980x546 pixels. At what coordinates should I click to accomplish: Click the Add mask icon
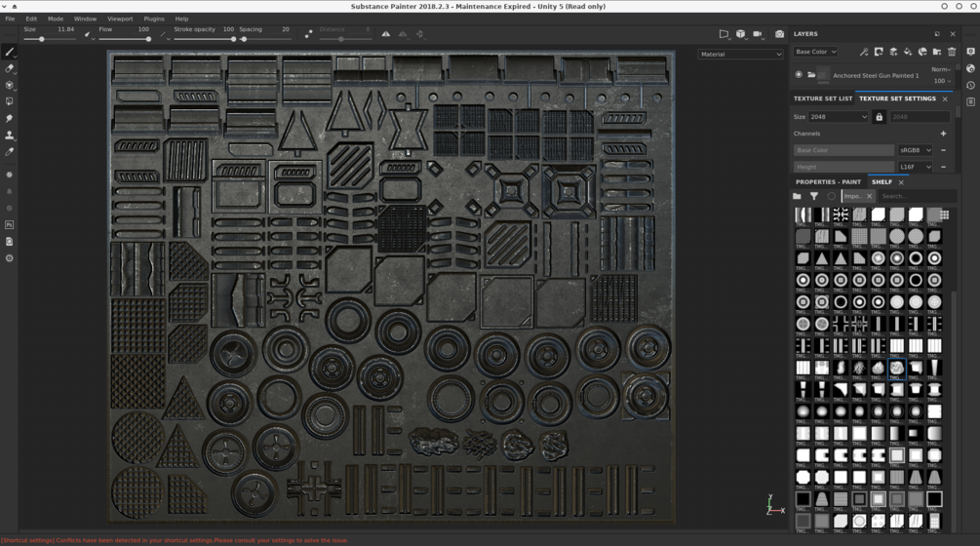pyautogui.click(x=879, y=52)
